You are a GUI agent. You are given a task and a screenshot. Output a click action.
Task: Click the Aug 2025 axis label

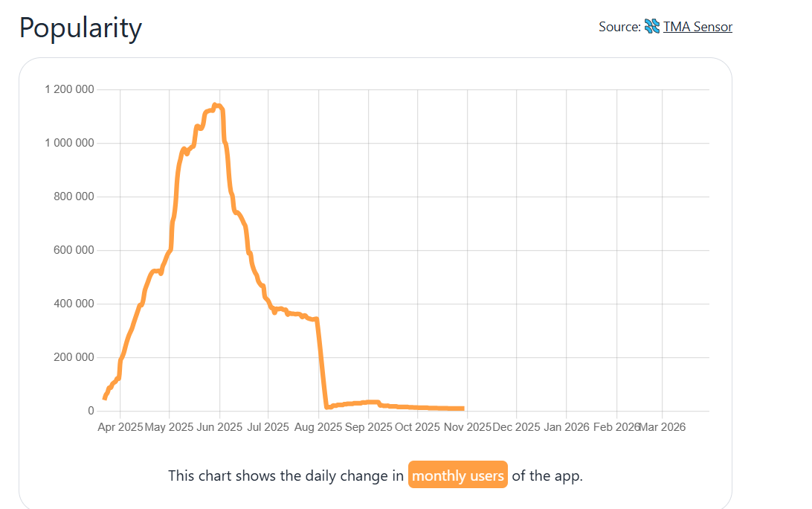pos(319,427)
